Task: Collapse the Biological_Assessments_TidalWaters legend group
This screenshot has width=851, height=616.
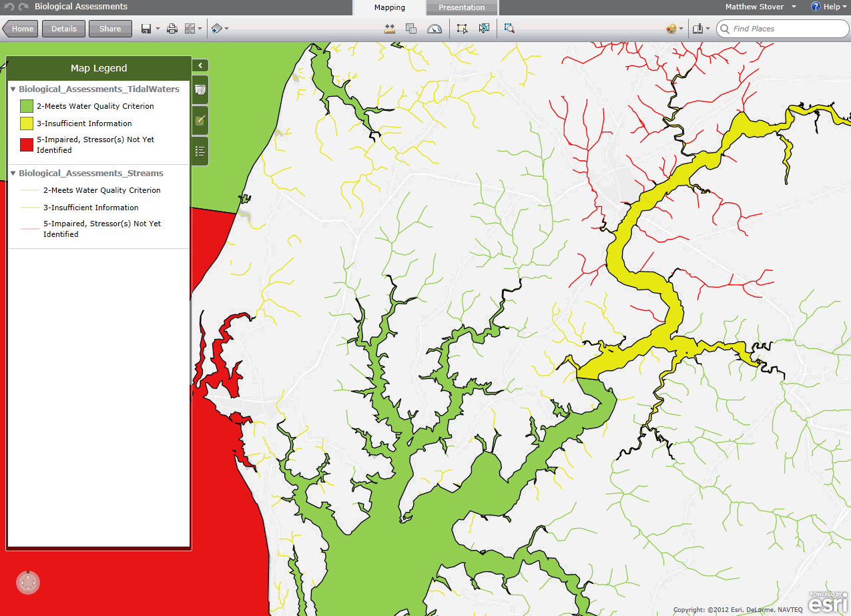Action: click(13, 89)
